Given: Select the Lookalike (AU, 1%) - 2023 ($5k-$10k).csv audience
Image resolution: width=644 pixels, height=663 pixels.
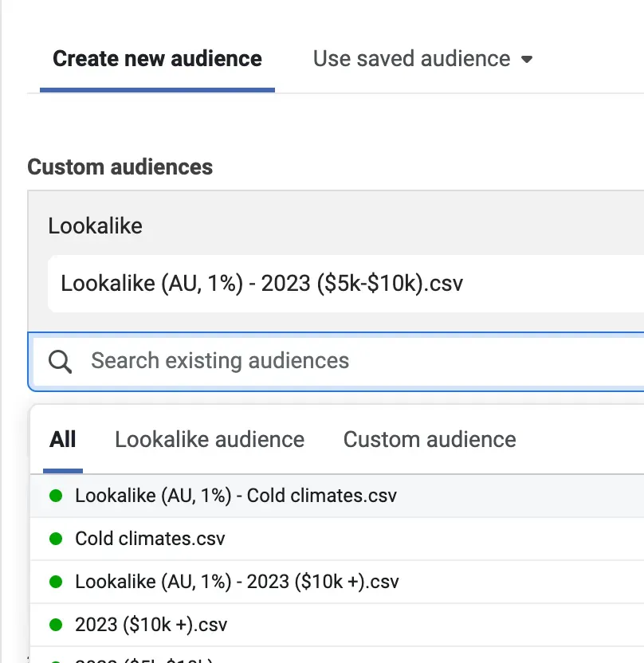Looking at the screenshot, I should point(346,284).
